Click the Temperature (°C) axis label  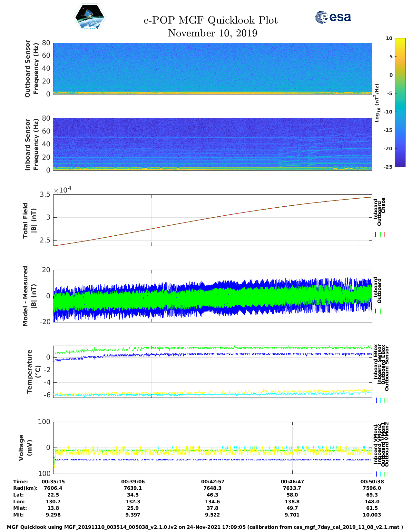click(33, 371)
